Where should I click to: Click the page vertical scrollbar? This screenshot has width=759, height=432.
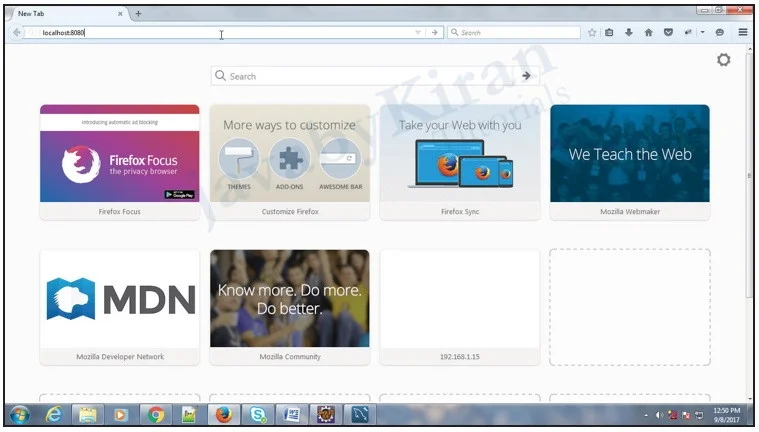(x=750, y=174)
